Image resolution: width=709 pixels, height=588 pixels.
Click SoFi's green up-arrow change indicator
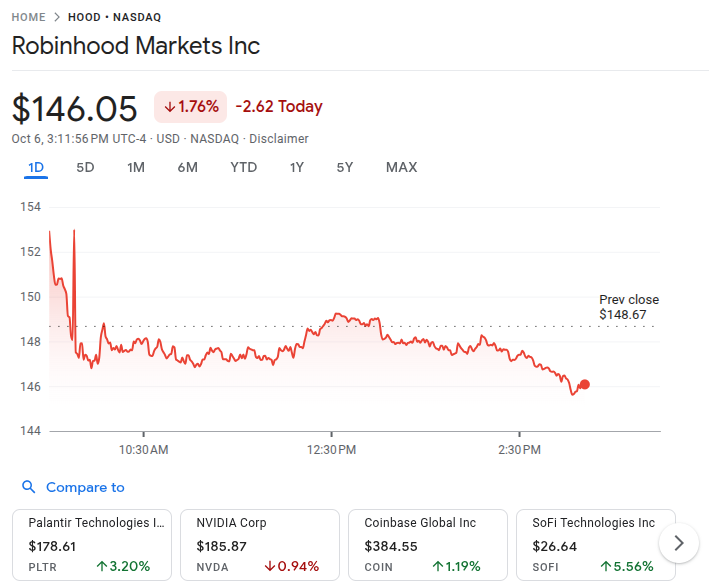(606, 566)
